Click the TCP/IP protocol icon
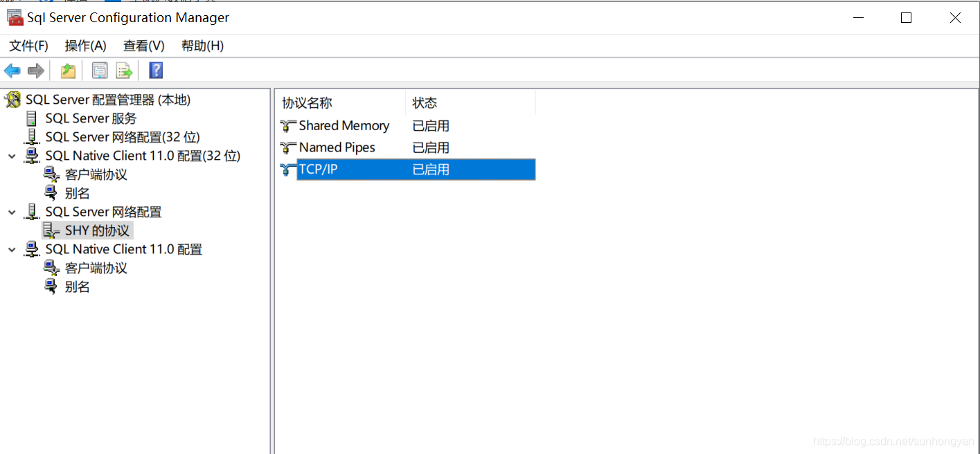The height and width of the screenshot is (454, 980). pos(288,170)
